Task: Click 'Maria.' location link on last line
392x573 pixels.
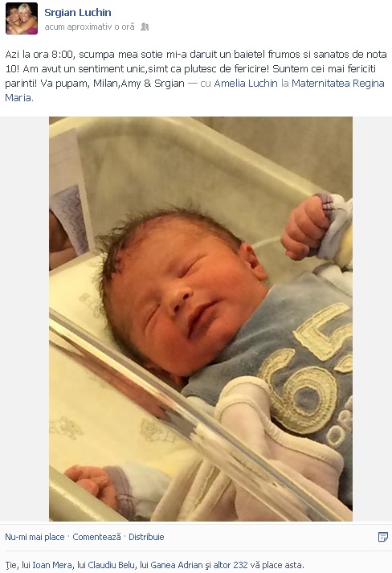Action: click(19, 98)
